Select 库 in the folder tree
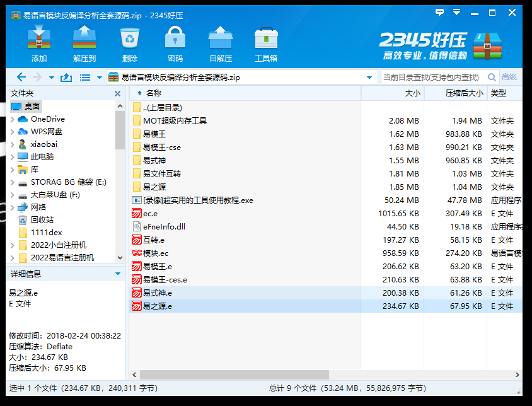The width and height of the screenshot is (532, 406). 35,170
